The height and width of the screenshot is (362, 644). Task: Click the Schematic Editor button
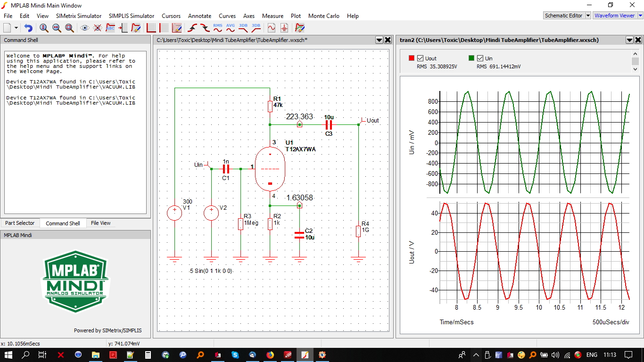click(563, 16)
